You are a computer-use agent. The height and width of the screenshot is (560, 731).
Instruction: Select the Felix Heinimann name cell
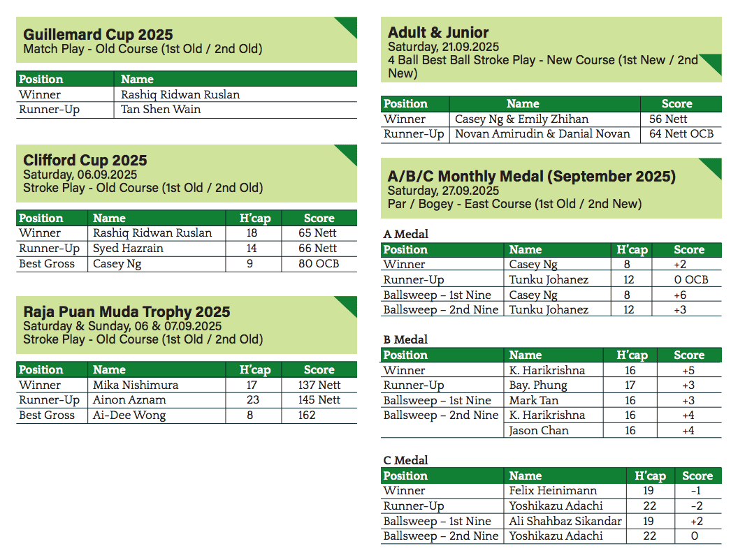(x=551, y=491)
